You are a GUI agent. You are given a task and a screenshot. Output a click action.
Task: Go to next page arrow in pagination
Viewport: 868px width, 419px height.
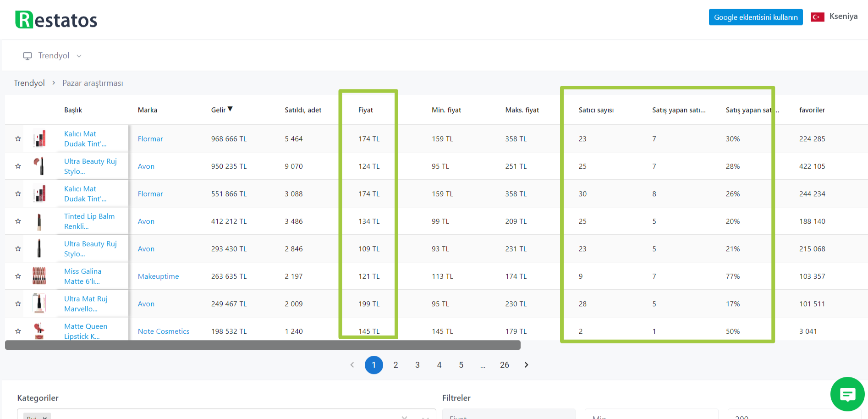(x=526, y=365)
